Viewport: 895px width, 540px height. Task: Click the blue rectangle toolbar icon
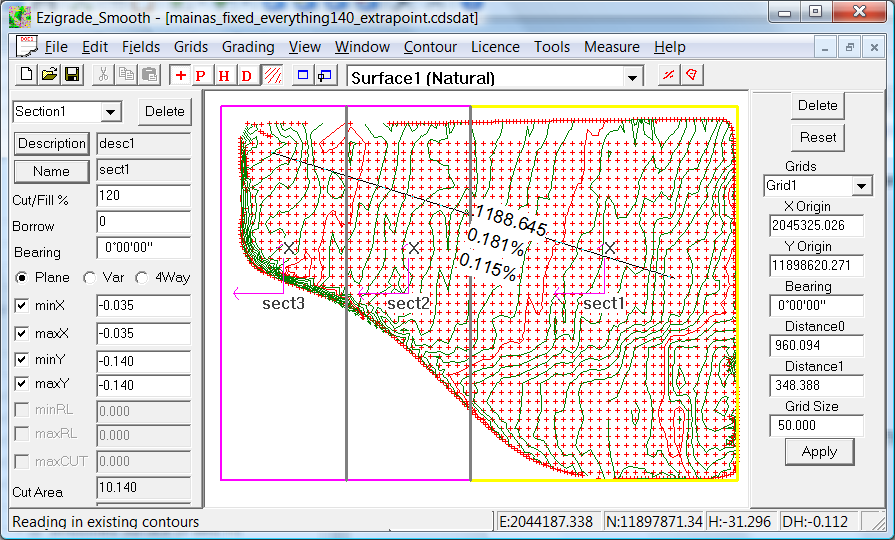coord(301,76)
